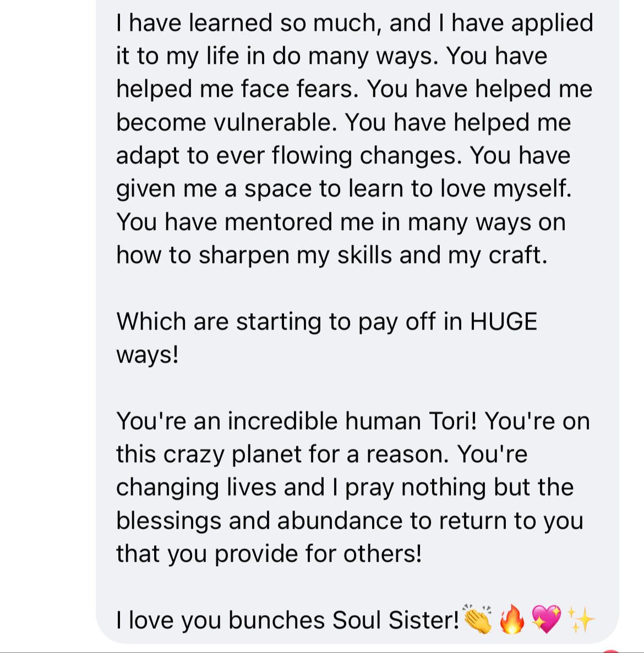Tap the phrase 'helped me face fears'

237,89
